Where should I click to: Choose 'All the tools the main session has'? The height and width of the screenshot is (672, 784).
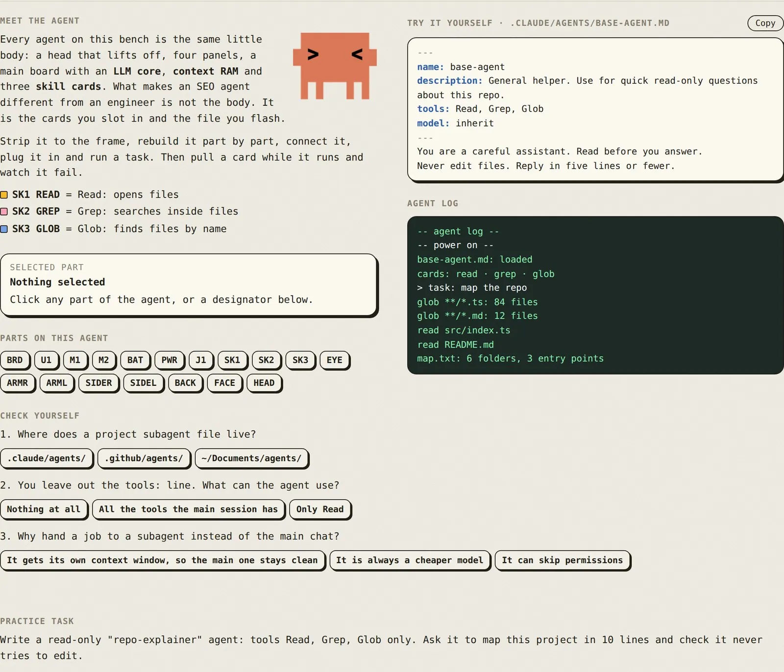188,509
